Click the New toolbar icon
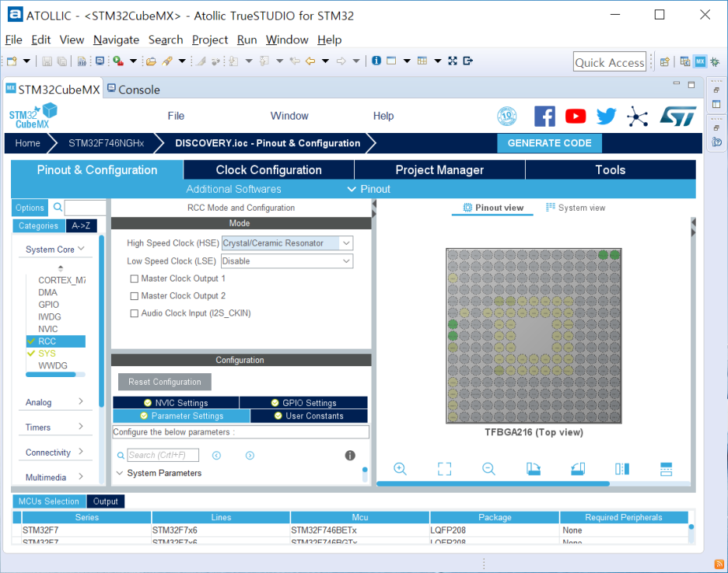Screen dimensions: 728x573 tap(12, 61)
